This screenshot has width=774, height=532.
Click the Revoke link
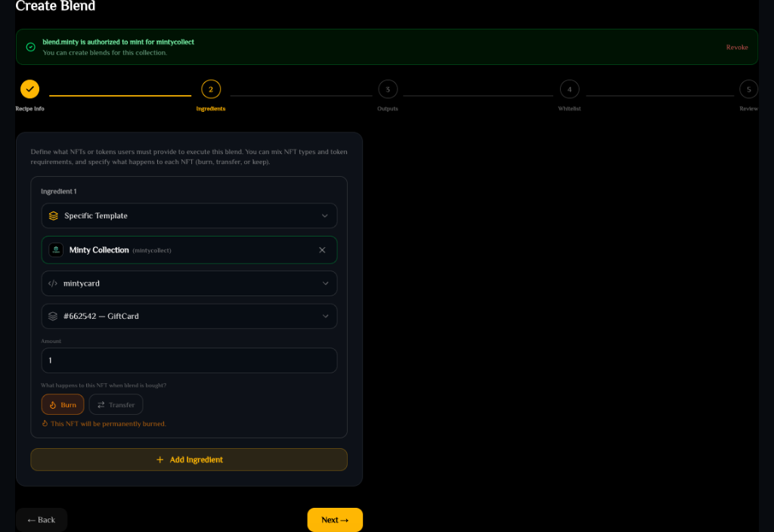click(x=736, y=48)
